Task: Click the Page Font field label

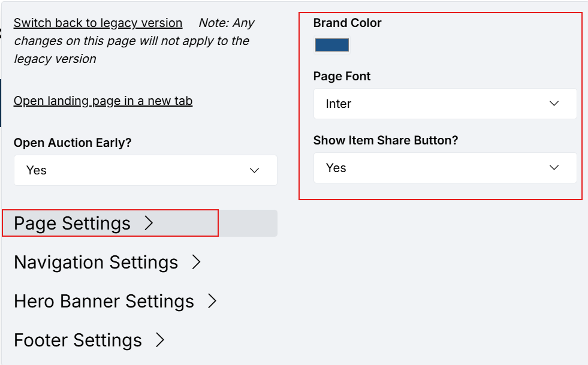Action: 342,76
